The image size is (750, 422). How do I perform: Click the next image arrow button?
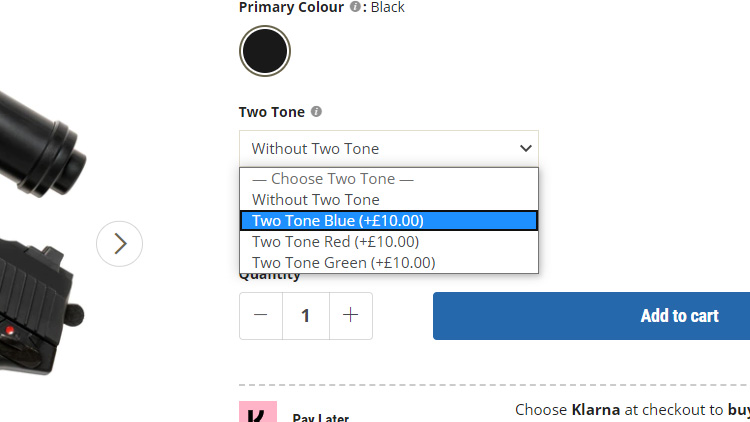[120, 243]
